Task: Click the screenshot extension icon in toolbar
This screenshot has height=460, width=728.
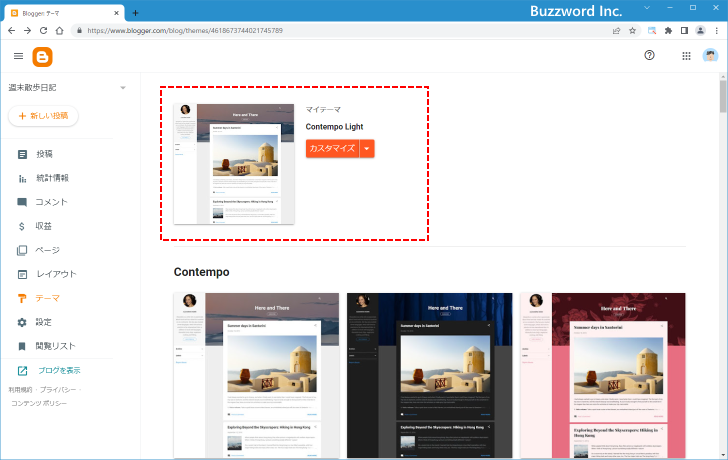Action: [652, 31]
